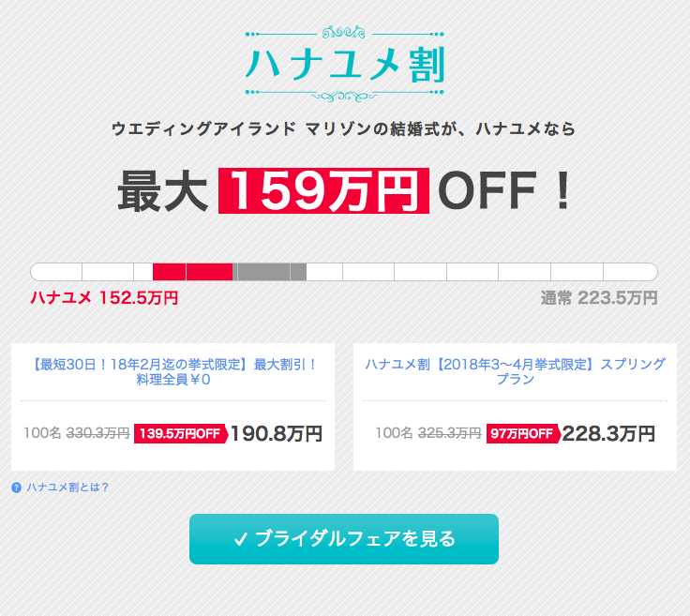
Task: Click the gray segment of the price bar
Action: [269, 272]
